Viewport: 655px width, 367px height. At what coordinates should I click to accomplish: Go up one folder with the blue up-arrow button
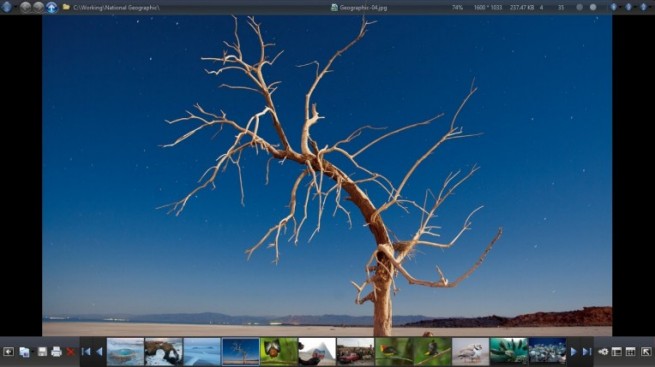point(52,7)
